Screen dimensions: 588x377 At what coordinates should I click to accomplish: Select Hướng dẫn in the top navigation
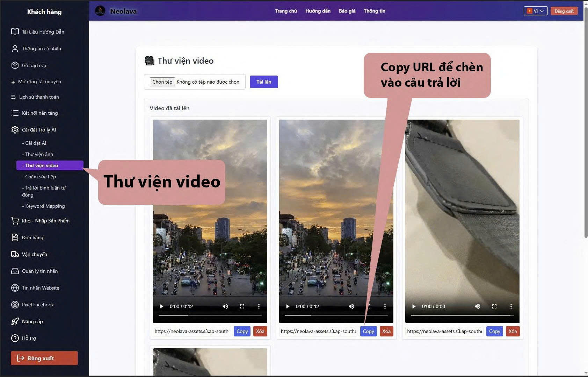click(318, 11)
